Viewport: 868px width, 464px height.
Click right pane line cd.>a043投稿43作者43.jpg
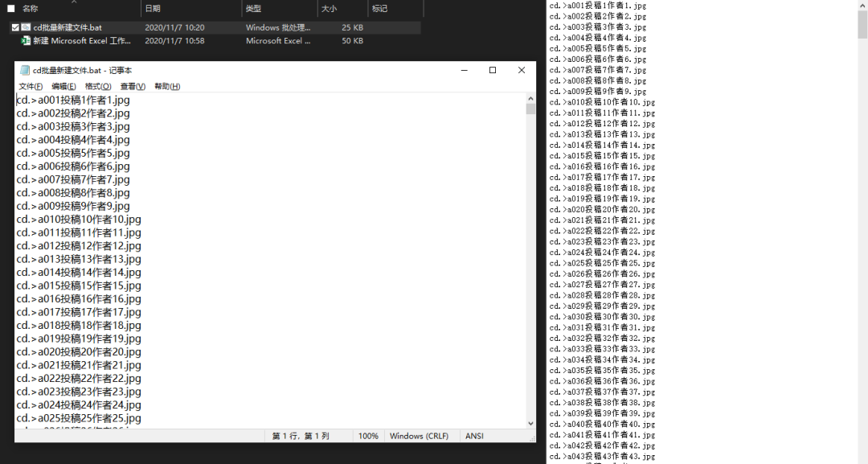coord(602,456)
